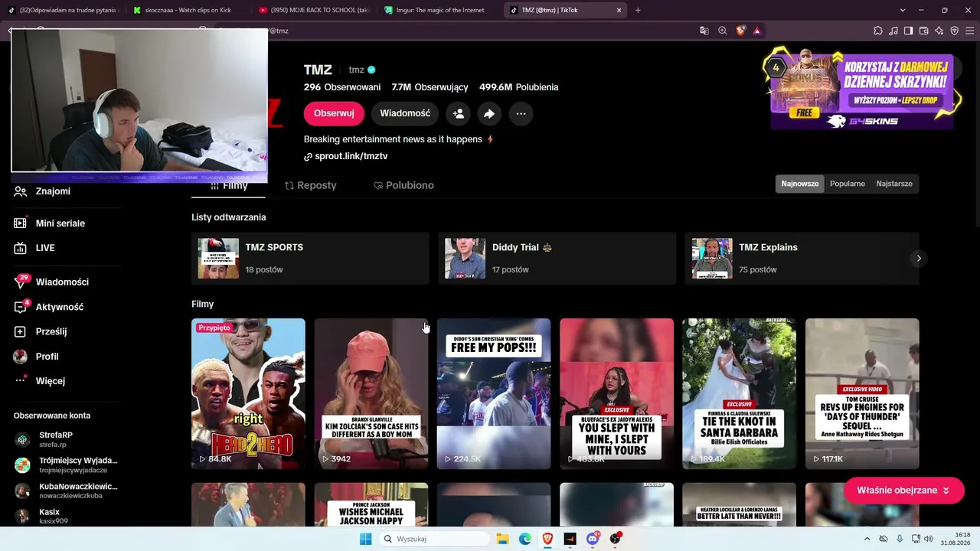
Task: Open Prześlij upload in the sidebar
Action: tap(41, 331)
